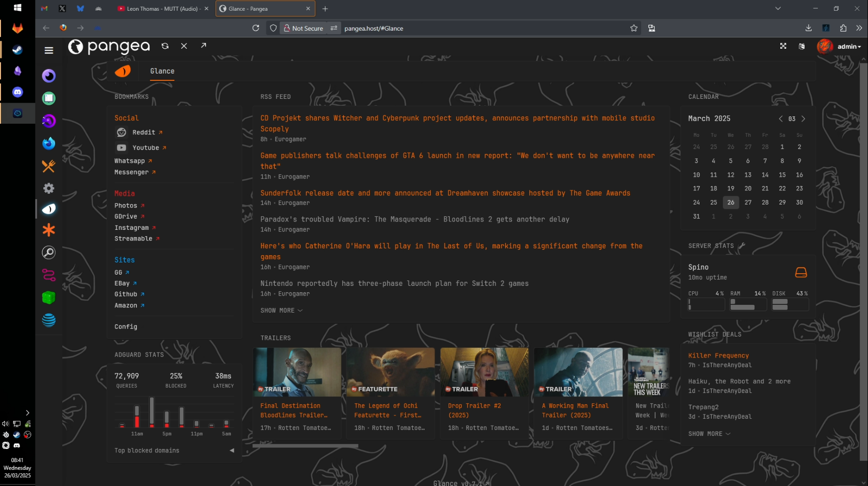Open The Legend of Ochi featurette thumbnail
Screen dimensions: 868x486
tap(390, 372)
